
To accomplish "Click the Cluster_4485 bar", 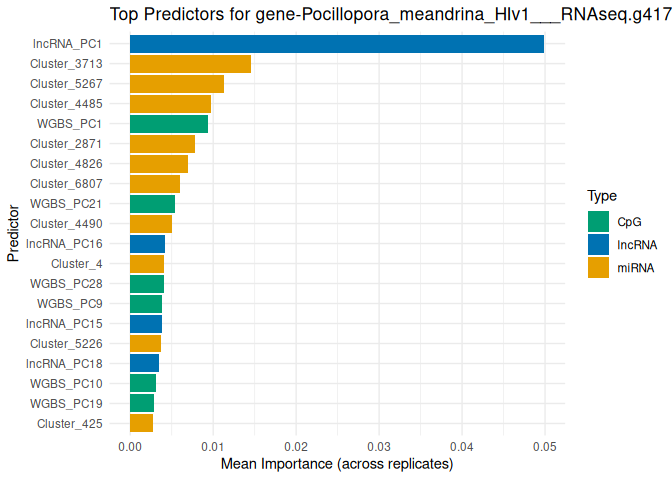I will tap(170, 103).
